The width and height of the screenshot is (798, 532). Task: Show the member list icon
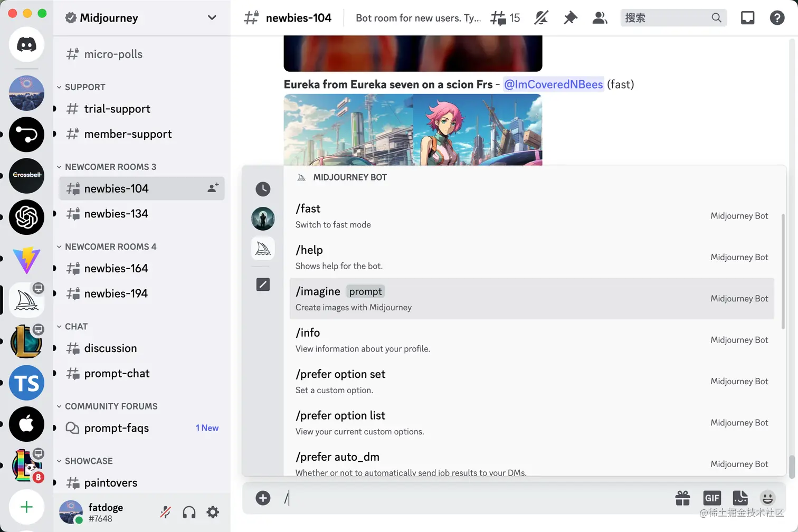point(600,18)
